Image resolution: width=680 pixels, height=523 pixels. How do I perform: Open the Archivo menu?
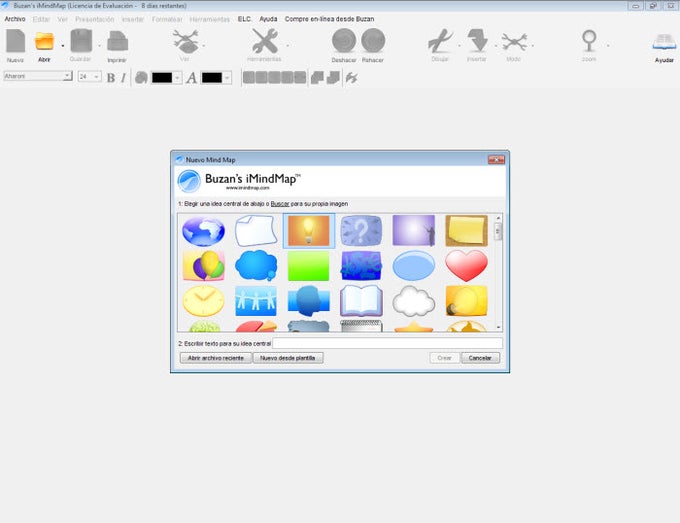tap(15, 19)
